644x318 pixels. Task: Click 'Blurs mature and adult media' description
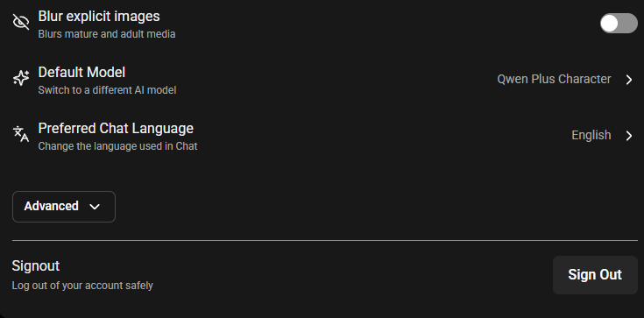point(107,34)
